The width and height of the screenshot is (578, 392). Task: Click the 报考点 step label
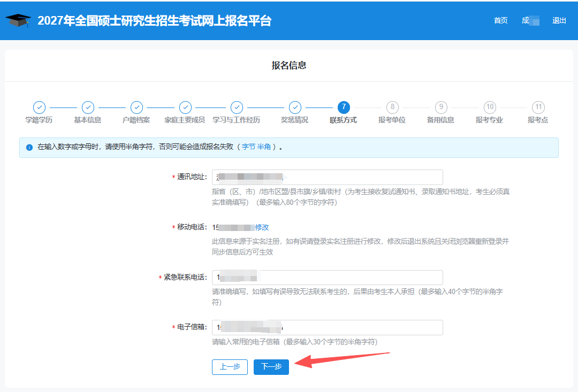pyautogui.click(x=538, y=120)
